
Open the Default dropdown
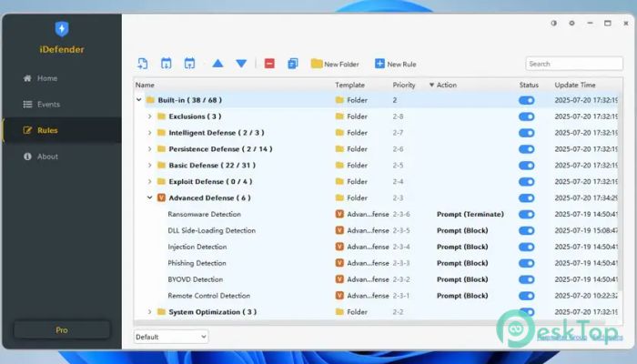[x=171, y=337]
